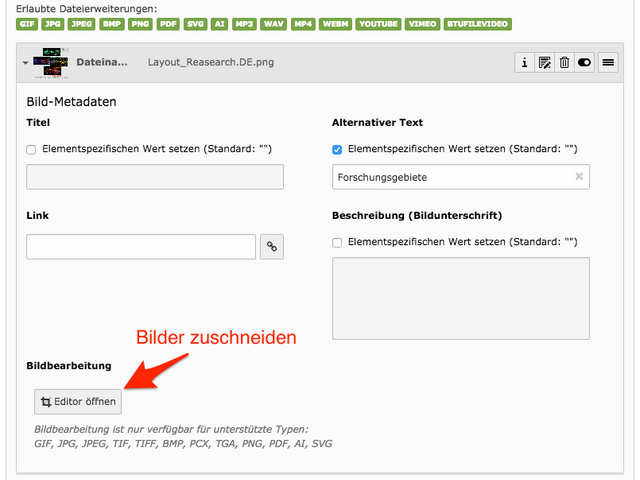Collapse the Layout_Reasearch.DE.png file panel
This screenshot has width=640, height=480.
click(x=25, y=63)
